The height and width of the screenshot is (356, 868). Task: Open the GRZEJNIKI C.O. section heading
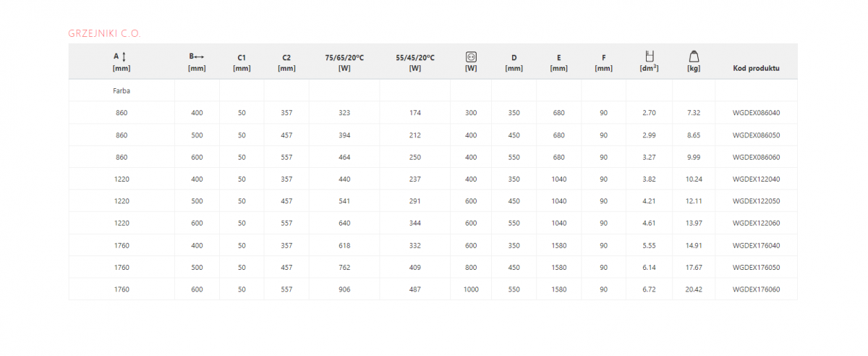pos(104,33)
